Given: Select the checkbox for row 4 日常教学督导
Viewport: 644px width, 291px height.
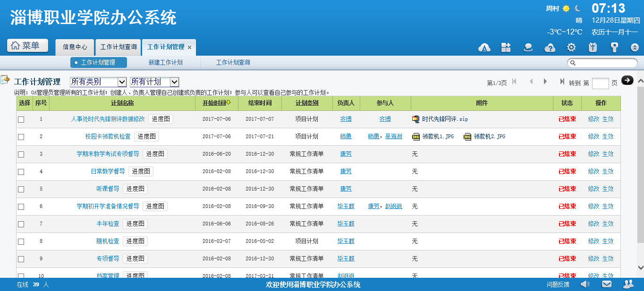Looking at the screenshot, I should (21, 172).
